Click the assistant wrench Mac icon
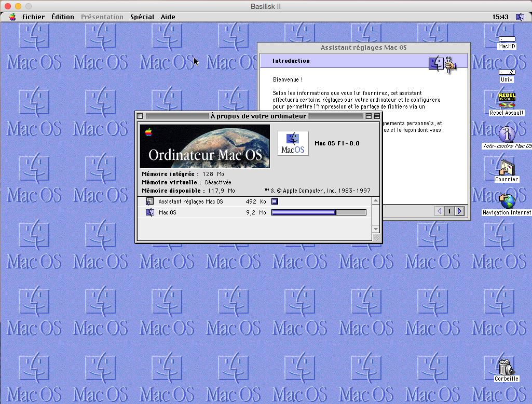This screenshot has width=532, height=404. pos(443,64)
